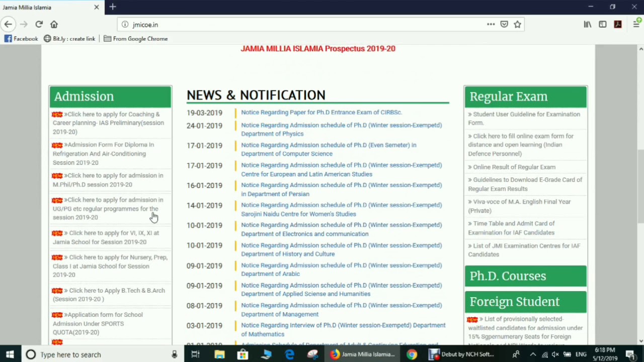The image size is (644, 362).
Task: Open JAMIA MILLIA ISLAMIA Prospectus 2019-20 link
Action: pyautogui.click(x=318, y=49)
